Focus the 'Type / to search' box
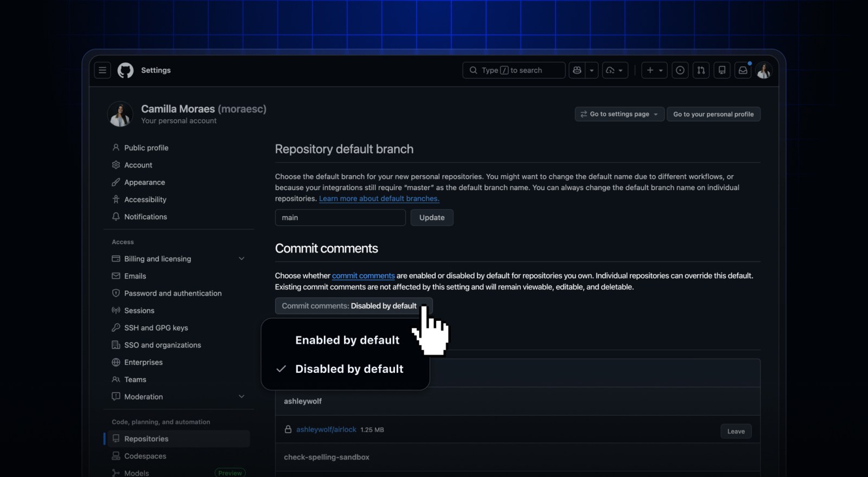Screen dimensions: 868x477 pos(514,70)
